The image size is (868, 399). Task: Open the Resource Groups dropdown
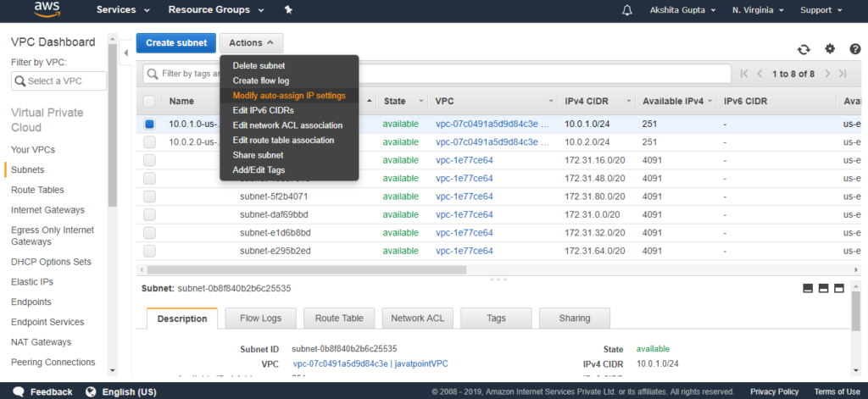216,10
